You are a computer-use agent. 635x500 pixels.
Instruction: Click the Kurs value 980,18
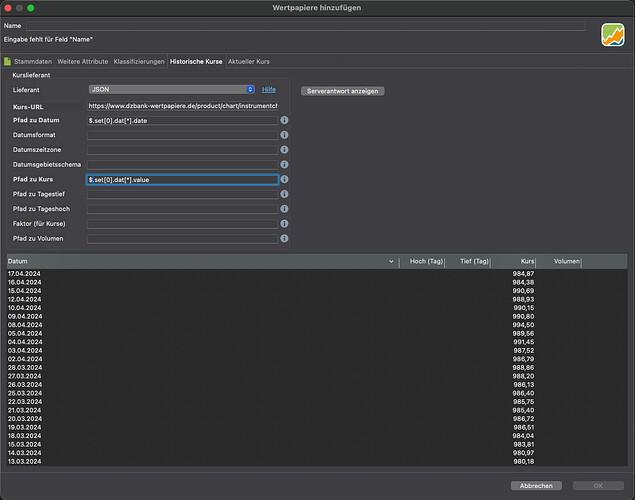(x=523, y=462)
